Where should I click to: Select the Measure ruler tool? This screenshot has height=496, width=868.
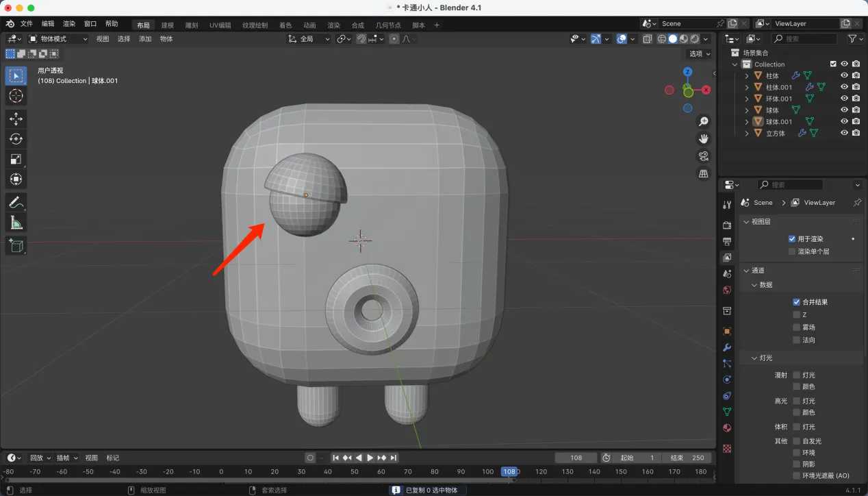[x=16, y=223]
